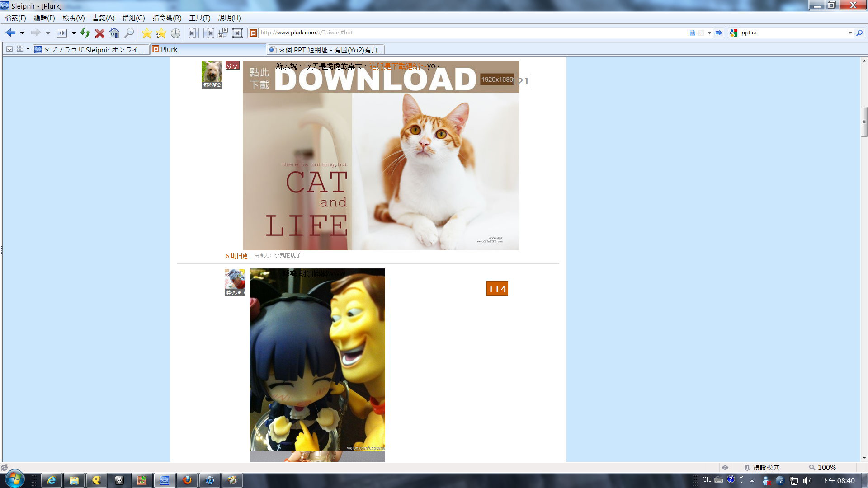The image size is (868, 488).
Task: Click the close all tabs icon
Action: [x=237, y=33]
